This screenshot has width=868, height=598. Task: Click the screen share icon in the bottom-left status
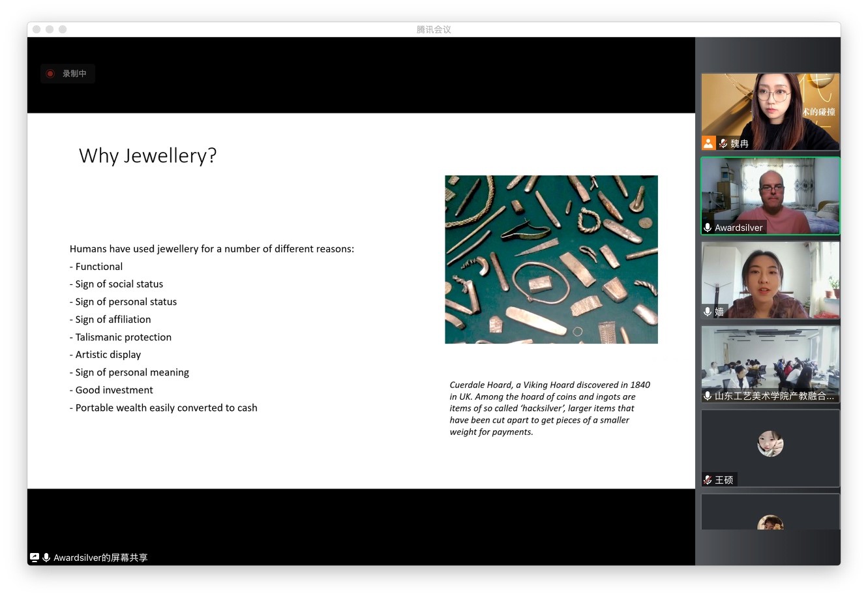[35, 558]
